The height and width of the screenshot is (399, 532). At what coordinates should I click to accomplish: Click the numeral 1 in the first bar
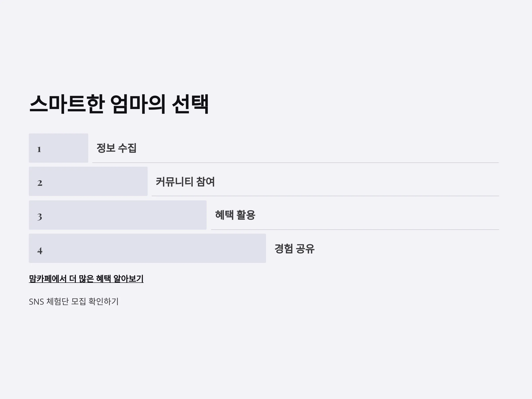(39, 149)
